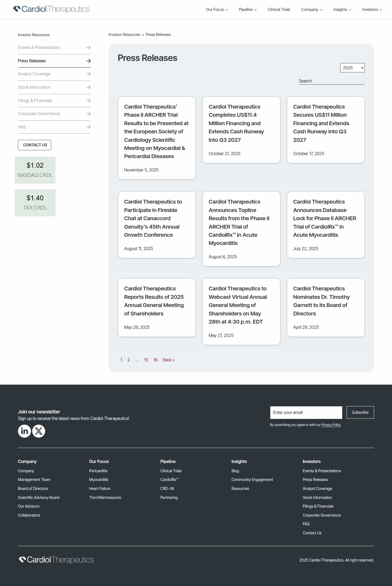Select Events & Presentations in sidebar
The height and width of the screenshot is (586, 392).
(x=39, y=47)
